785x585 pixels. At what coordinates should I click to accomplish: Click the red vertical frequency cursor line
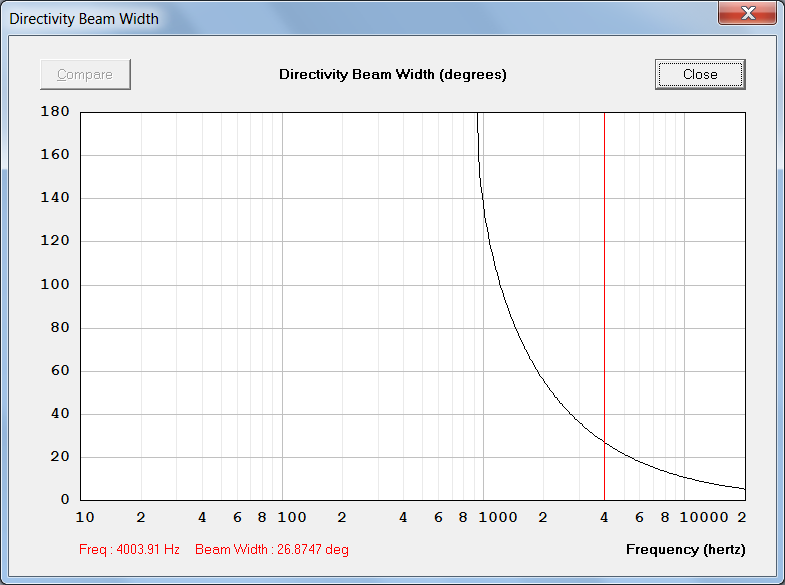[604, 306]
